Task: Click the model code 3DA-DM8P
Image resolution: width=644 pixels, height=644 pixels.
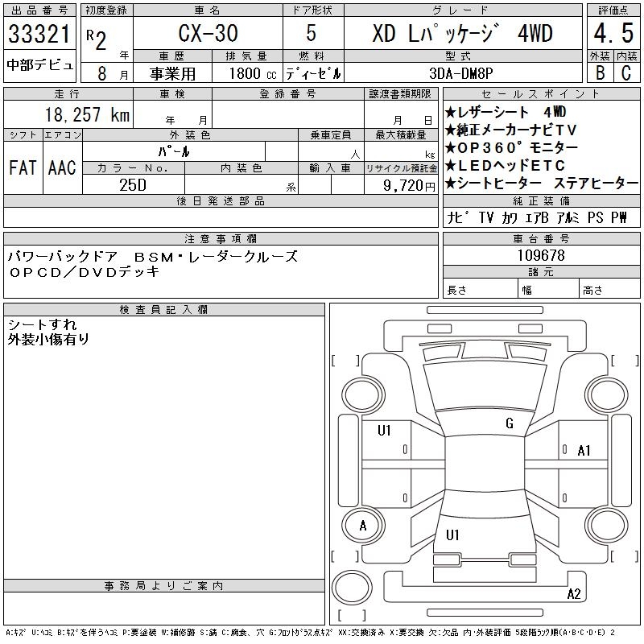Action: 460,73
